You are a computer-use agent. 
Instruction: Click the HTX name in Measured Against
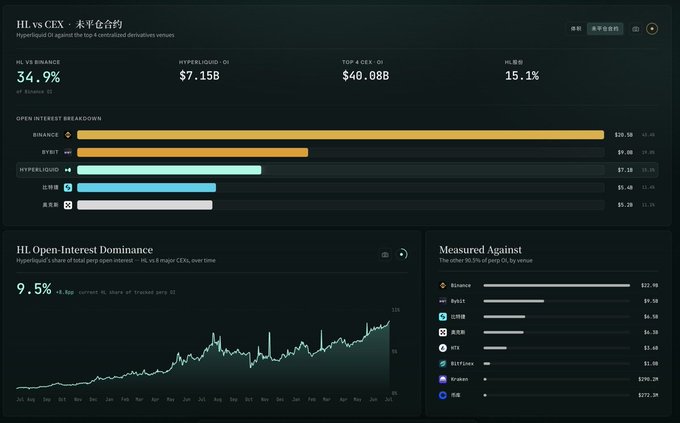pos(455,348)
